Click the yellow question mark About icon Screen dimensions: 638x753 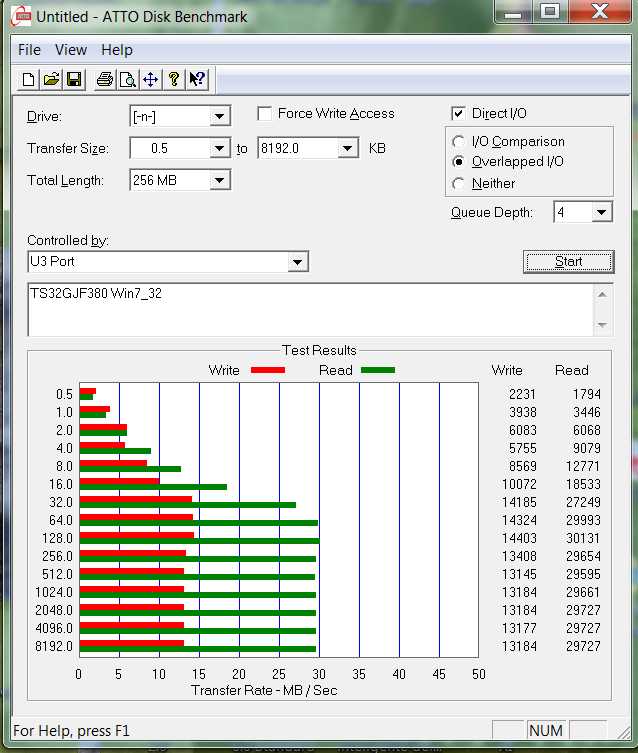coord(174,80)
